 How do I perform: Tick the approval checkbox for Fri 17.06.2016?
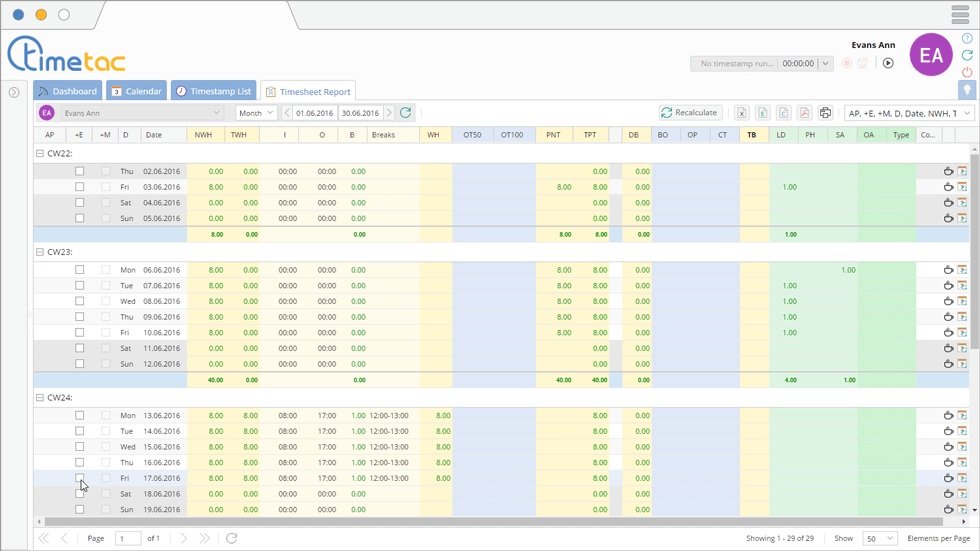click(80, 478)
